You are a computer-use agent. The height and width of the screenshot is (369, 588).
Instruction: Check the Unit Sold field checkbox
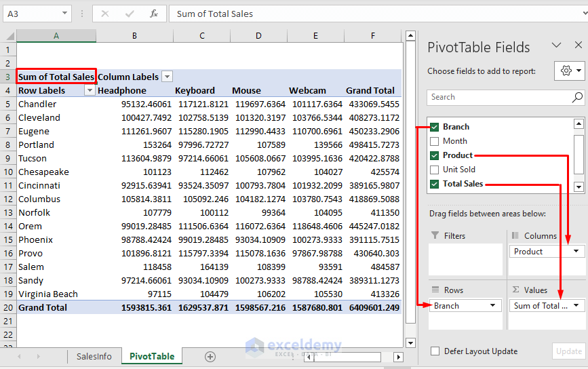pos(434,170)
